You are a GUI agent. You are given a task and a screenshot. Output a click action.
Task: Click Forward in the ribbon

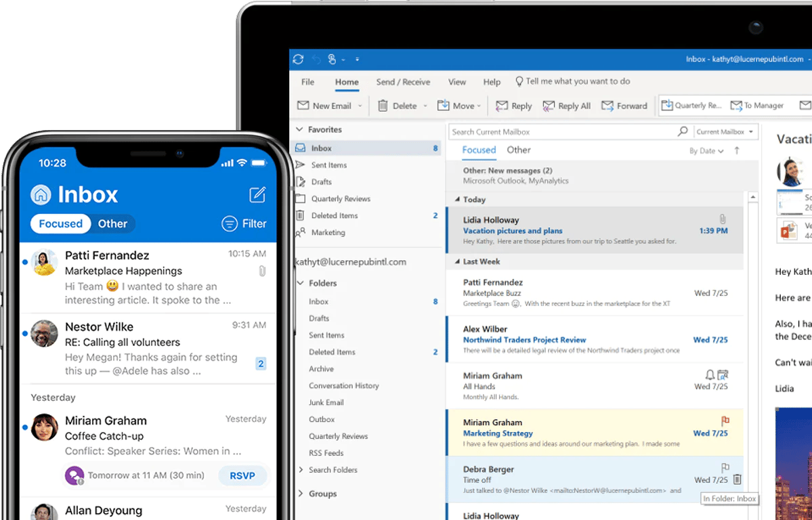coord(624,106)
